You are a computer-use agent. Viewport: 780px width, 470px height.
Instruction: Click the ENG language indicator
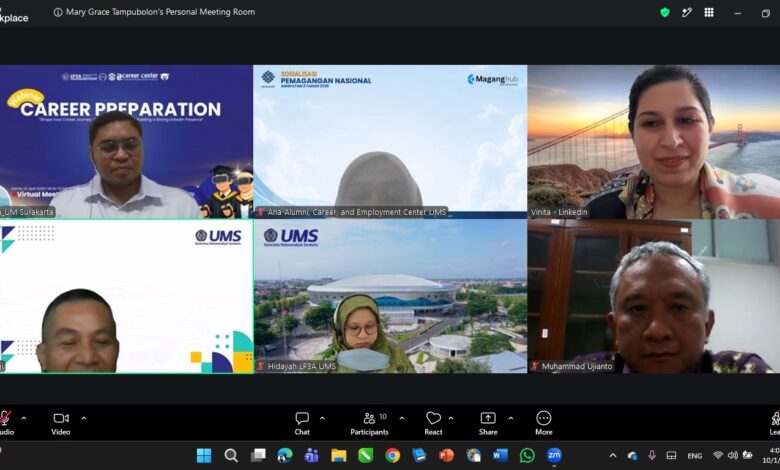(x=694, y=456)
